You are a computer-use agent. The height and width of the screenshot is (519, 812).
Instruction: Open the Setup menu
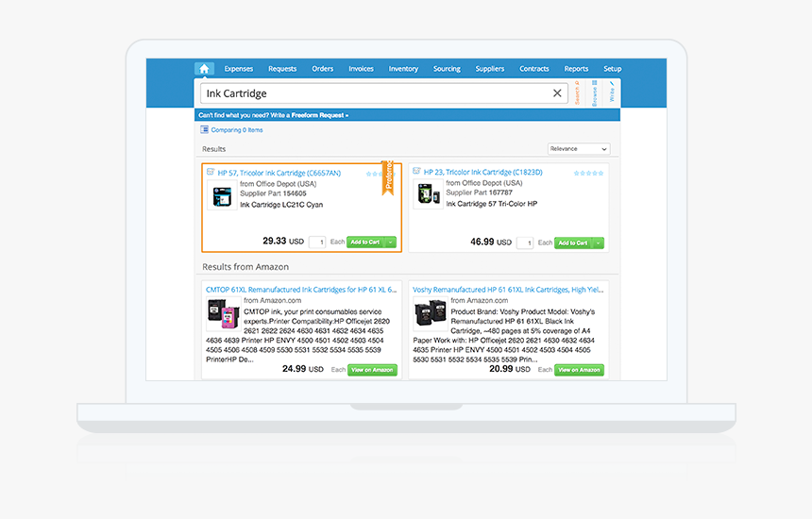click(x=612, y=68)
